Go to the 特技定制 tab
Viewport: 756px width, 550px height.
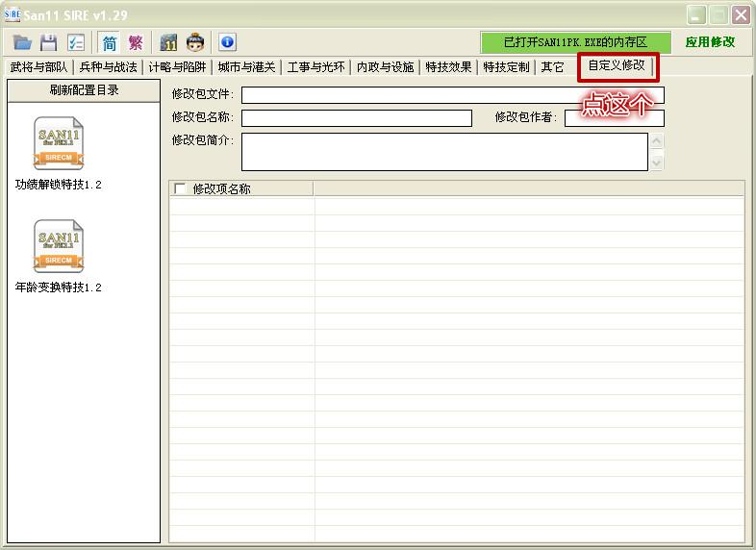tap(506, 67)
